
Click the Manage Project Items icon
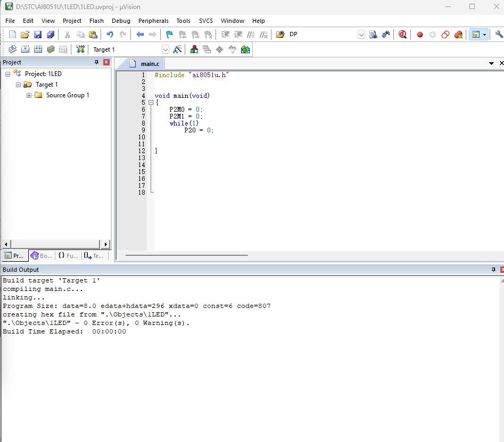(x=194, y=49)
